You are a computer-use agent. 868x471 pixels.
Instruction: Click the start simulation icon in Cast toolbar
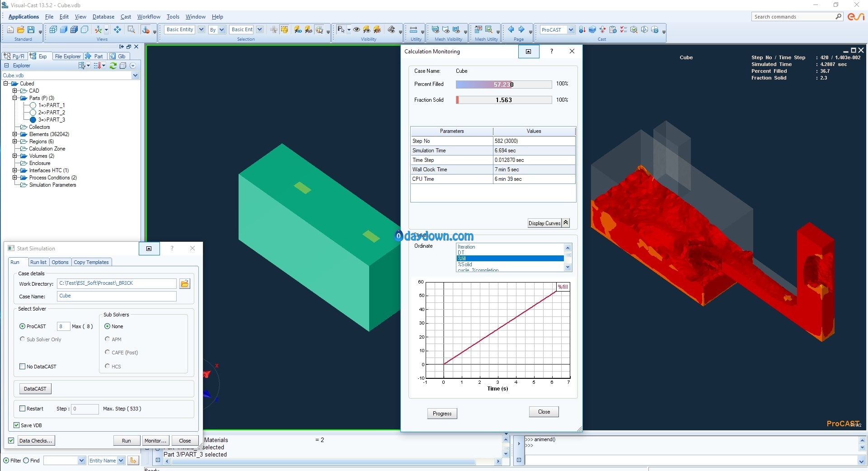pos(644,30)
